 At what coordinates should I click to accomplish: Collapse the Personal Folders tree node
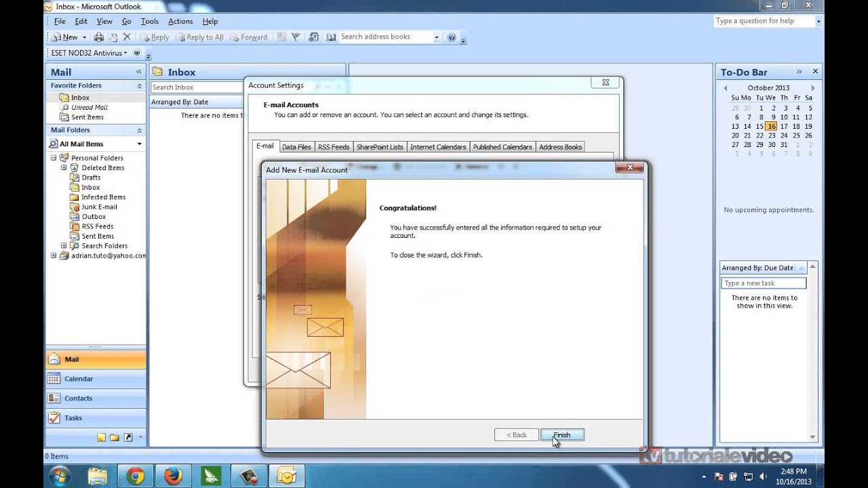click(x=54, y=157)
